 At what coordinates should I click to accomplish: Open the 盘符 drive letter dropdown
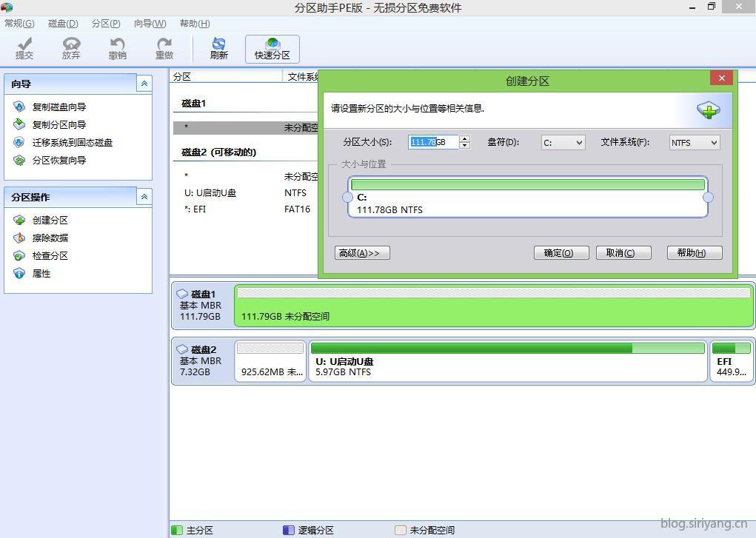coord(563,142)
